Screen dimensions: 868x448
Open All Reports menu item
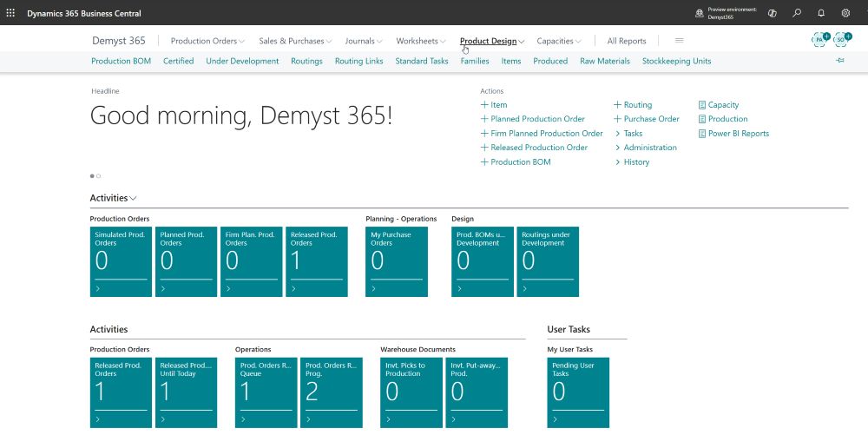627,41
